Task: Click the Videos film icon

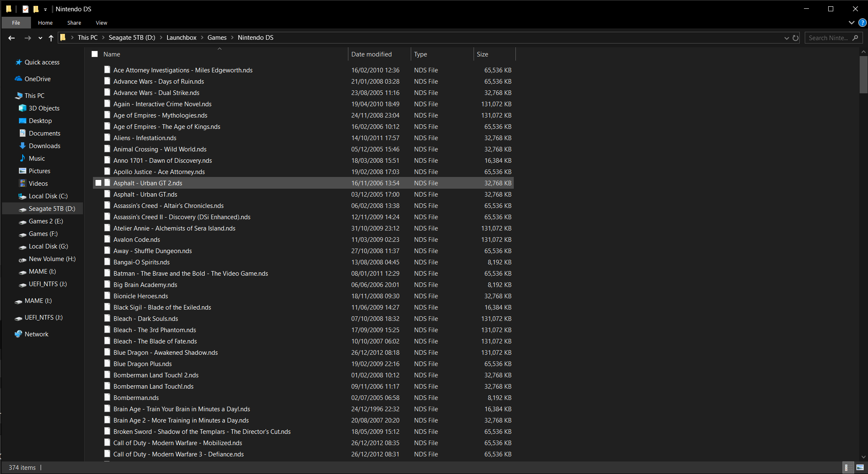Action: pos(23,183)
